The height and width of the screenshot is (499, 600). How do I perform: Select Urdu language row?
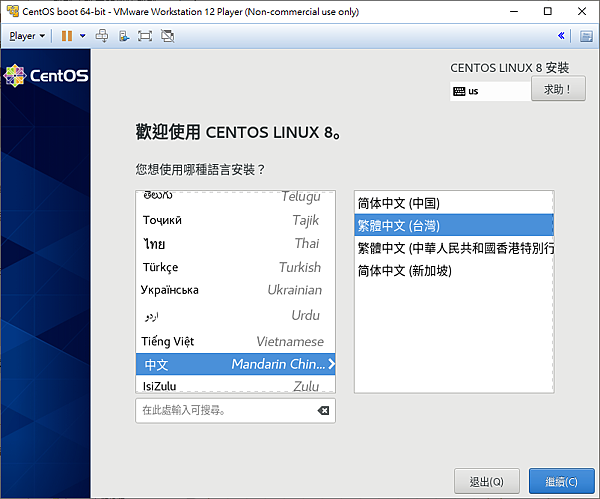click(235, 315)
